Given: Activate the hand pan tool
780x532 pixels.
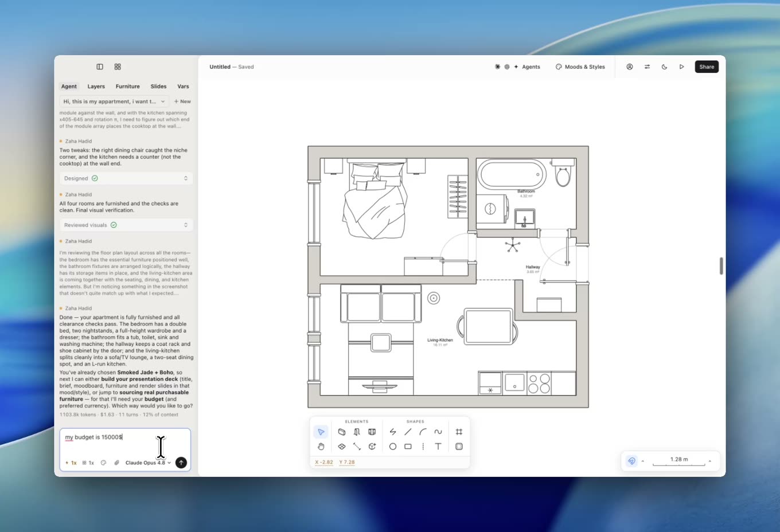Looking at the screenshot, I should [321, 447].
